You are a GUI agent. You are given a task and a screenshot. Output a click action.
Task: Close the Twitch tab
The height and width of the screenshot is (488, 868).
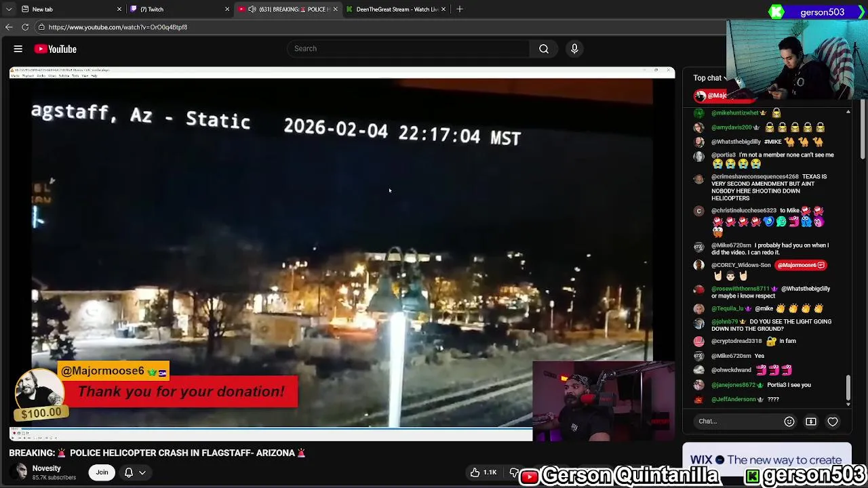pos(227,9)
